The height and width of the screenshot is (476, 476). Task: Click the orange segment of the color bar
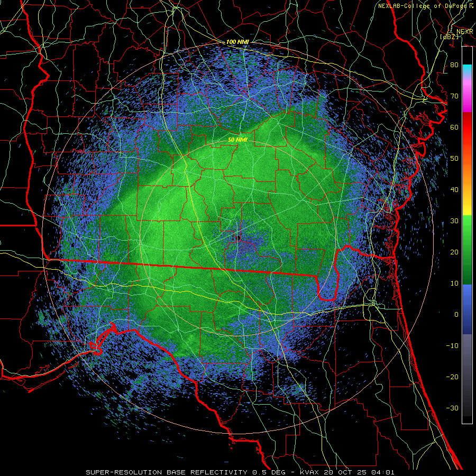click(467, 175)
